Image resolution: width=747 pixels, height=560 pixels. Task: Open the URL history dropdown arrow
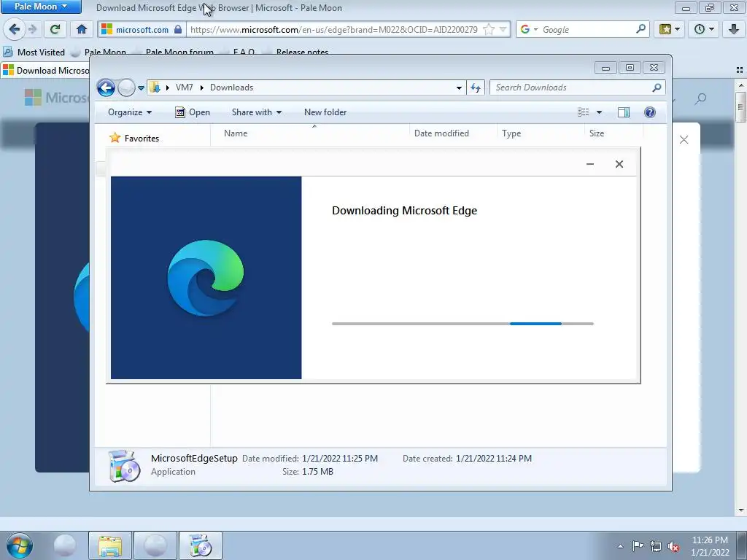(503, 29)
